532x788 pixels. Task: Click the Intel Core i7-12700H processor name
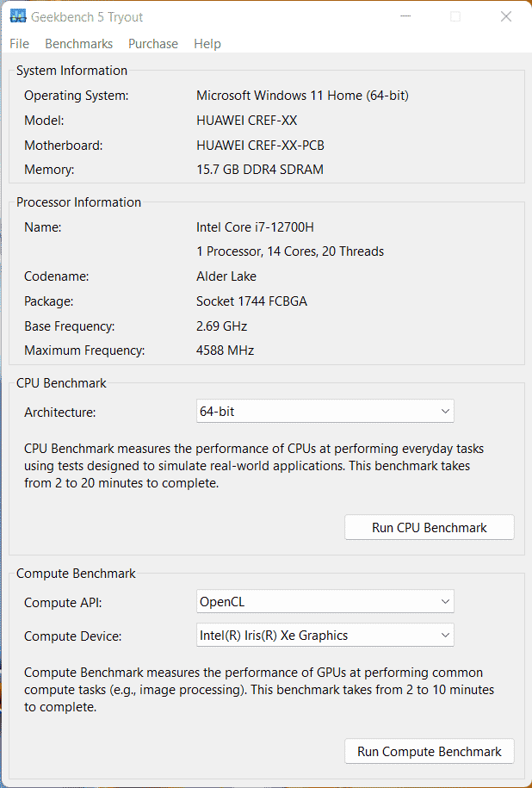coord(255,227)
